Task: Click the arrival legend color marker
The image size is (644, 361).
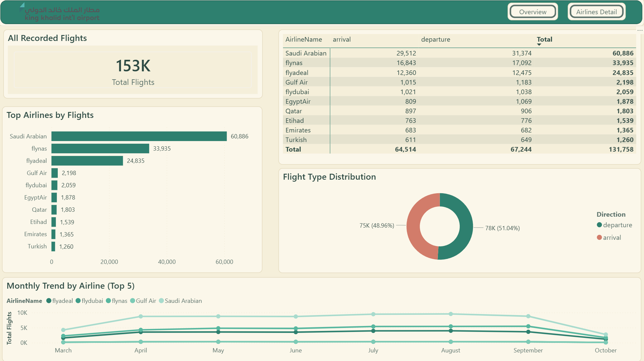Action: 599,237
